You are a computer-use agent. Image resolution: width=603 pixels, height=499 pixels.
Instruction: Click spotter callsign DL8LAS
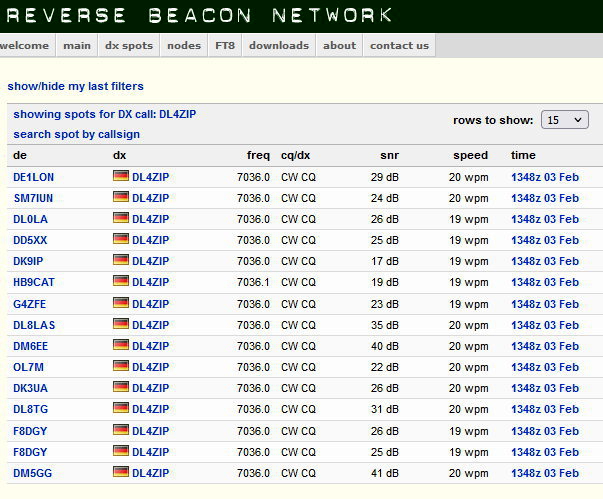coord(34,325)
